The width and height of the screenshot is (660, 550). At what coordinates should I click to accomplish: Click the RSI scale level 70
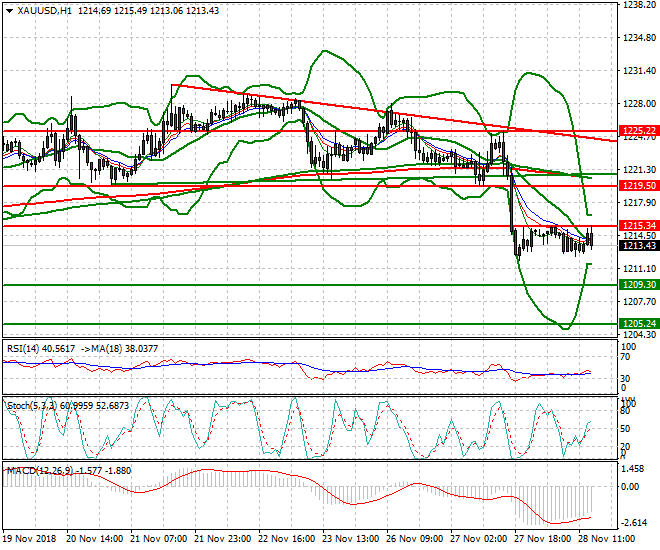(625, 357)
